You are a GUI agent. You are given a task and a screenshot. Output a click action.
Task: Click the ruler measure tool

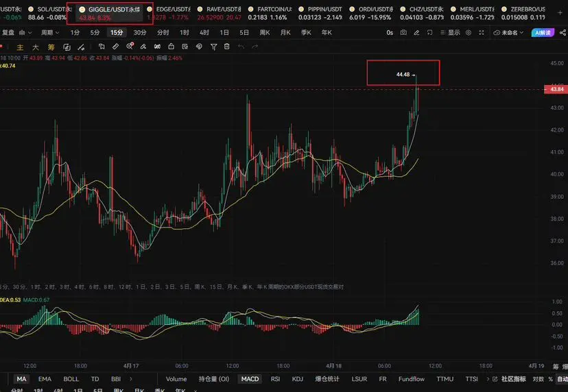(x=115, y=47)
